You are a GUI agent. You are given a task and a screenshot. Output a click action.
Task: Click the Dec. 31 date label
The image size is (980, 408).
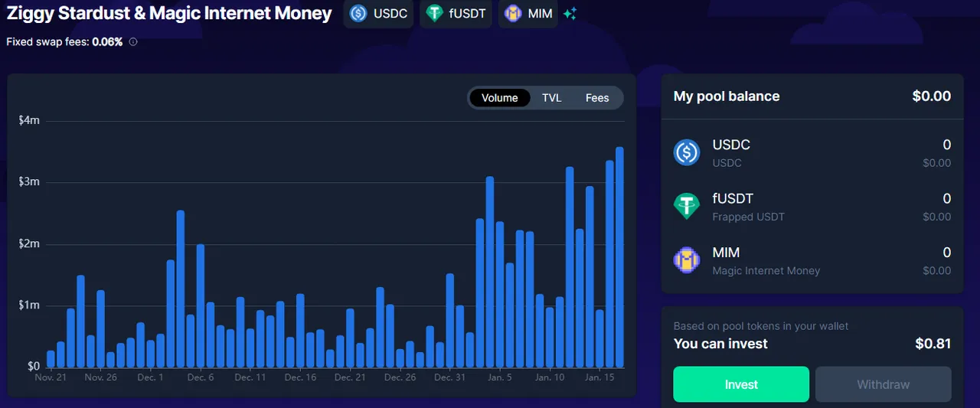click(449, 377)
